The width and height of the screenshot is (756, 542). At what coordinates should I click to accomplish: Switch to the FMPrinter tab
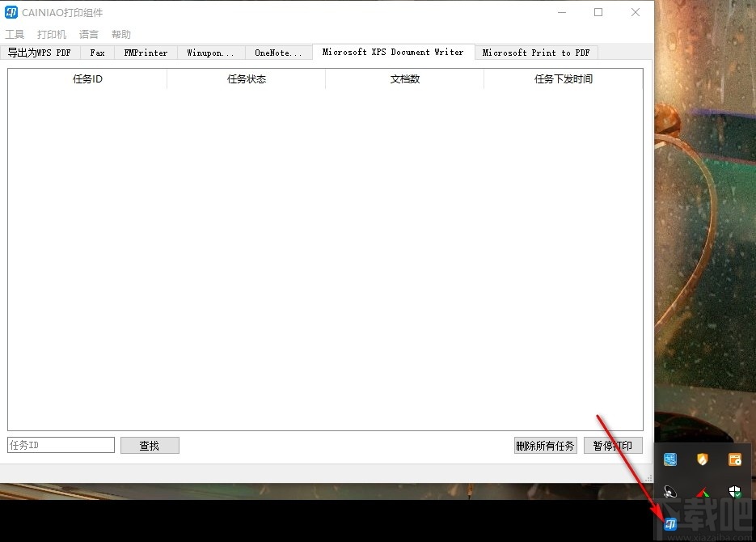pyautogui.click(x=146, y=53)
